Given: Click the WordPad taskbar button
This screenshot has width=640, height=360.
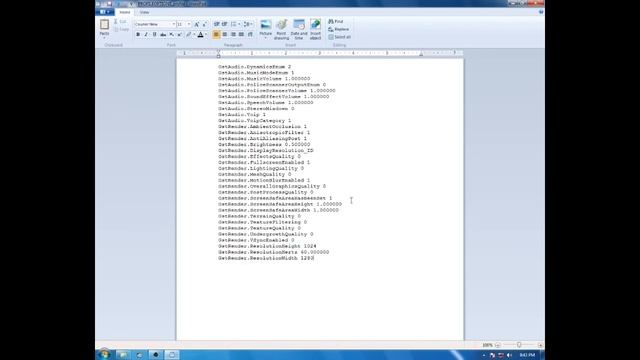Looking at the screenshot, I should point(172,355).
